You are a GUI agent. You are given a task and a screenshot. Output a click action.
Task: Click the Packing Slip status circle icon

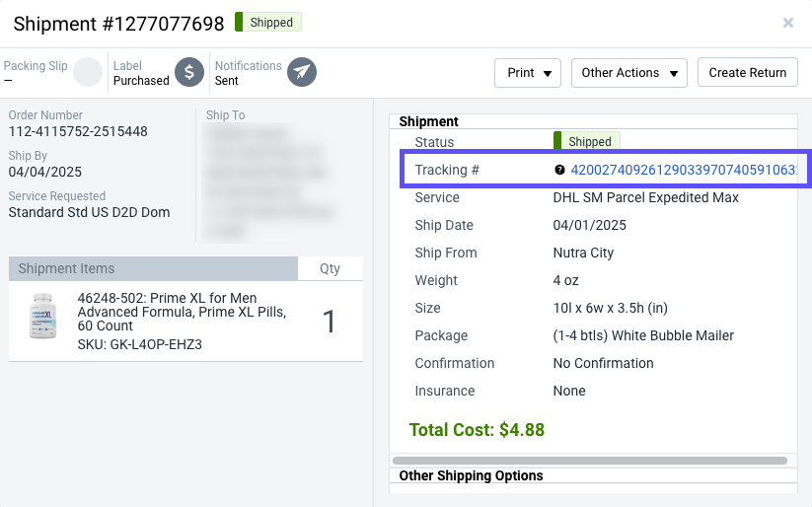tap(88, 72)
